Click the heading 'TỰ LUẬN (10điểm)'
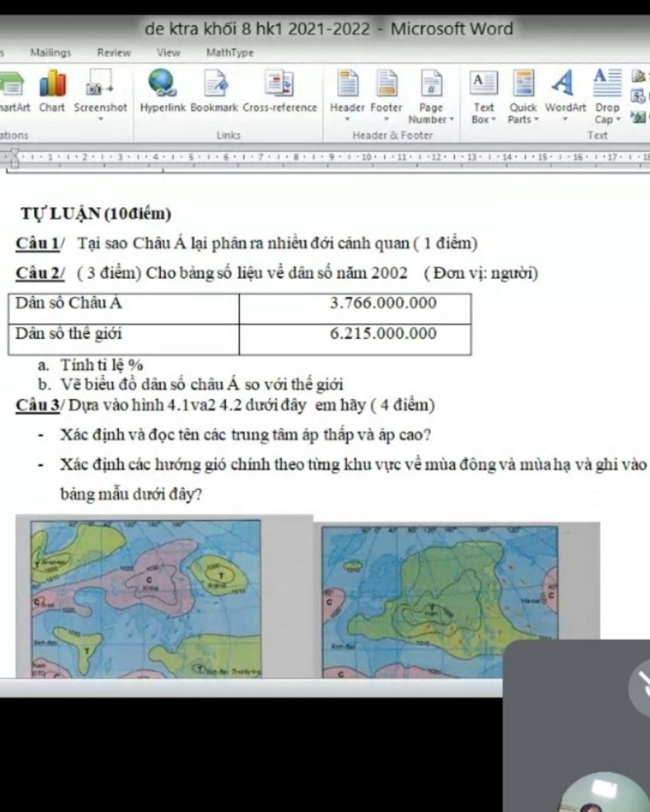The height and width of the screenshot is (812, 650). click(x=96, y=213)
